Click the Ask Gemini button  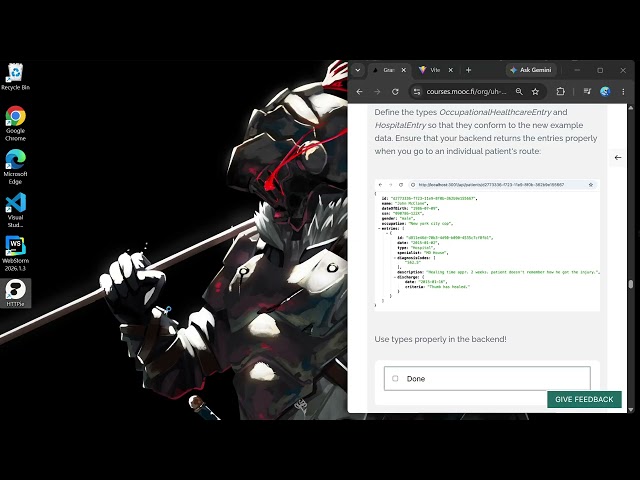click(x=531, y=70)
